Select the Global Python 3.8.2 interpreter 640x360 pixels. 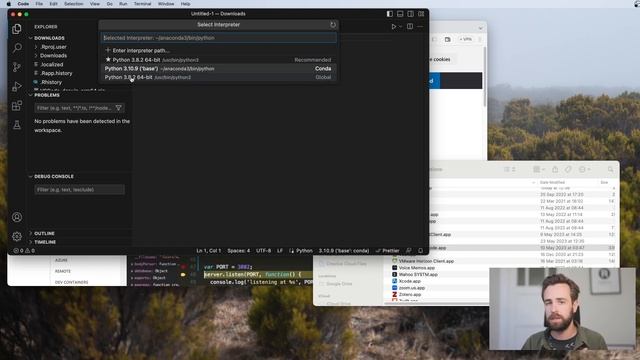click(219, 77)
